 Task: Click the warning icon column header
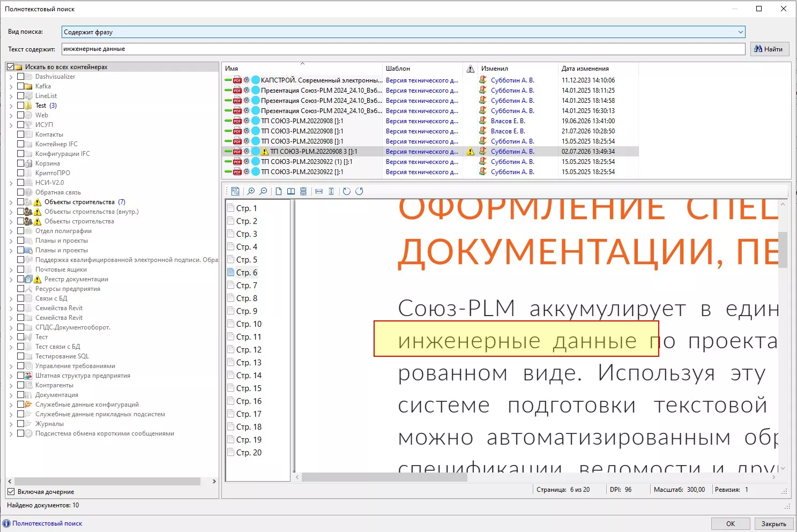click(470, 69)
